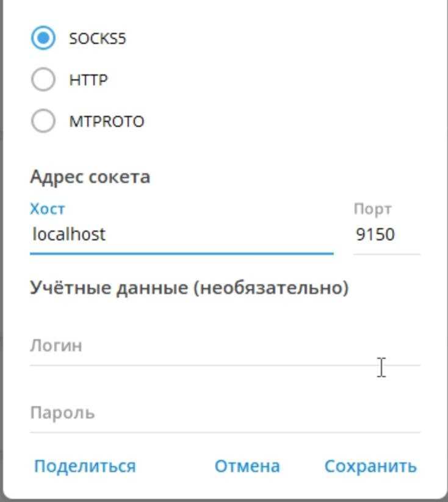Click the underline below the 9150 port value
Viewport: 448px width, 502px height.
pyautogui.click(x=387, y=254)
